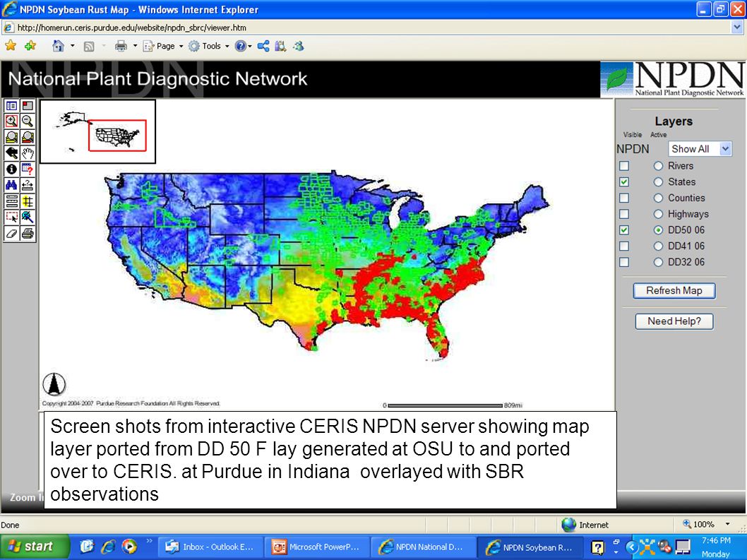Click the NPDN logo image

(x=673, y=79)
